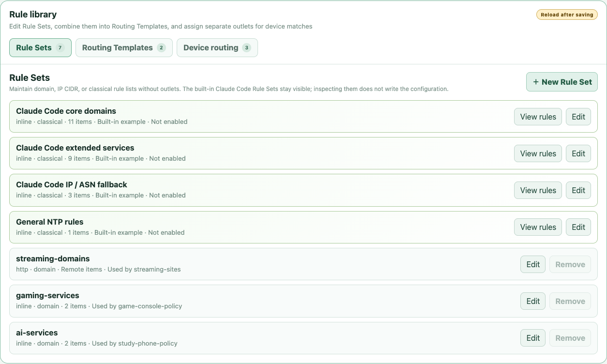The height and width of the screenshot is (364, 607).
Task: Edit the streaming-domains rule set
Action: coord(533,264)
